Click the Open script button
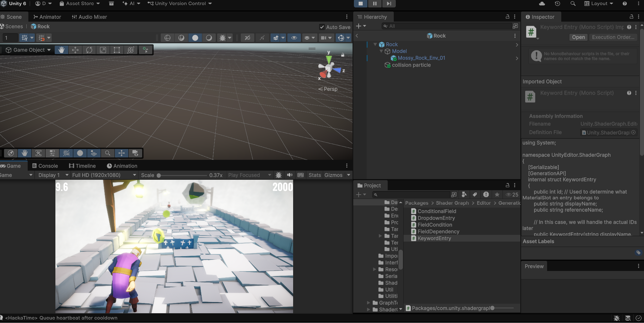The width and height of the screenshot is (644, 323). point(578,37)
